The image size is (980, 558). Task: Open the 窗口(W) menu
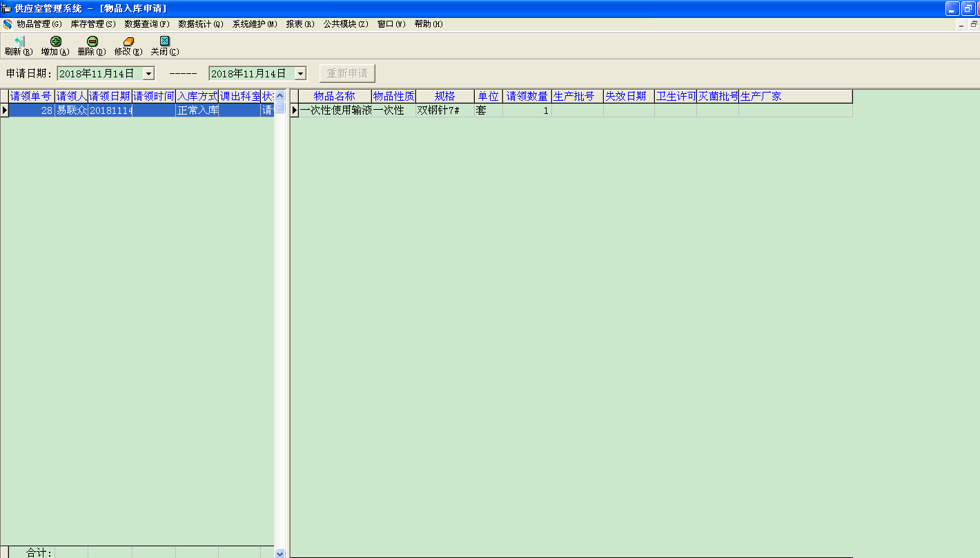point(391,24)
